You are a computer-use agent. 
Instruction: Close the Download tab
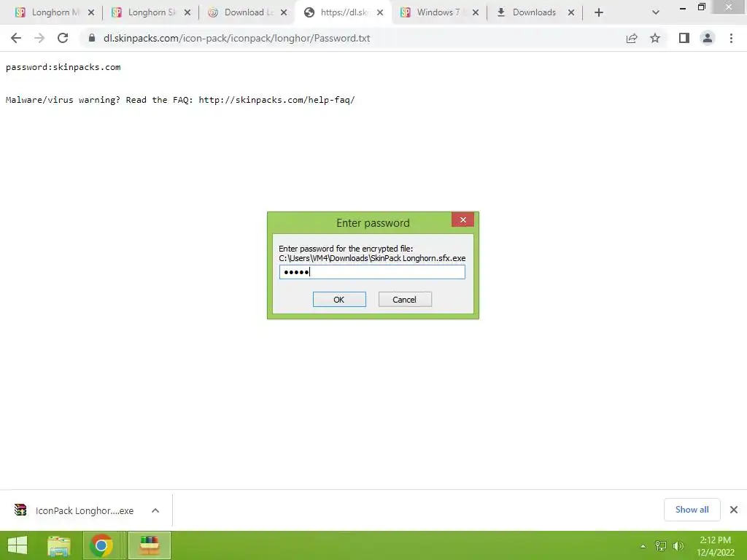(284, 12)
